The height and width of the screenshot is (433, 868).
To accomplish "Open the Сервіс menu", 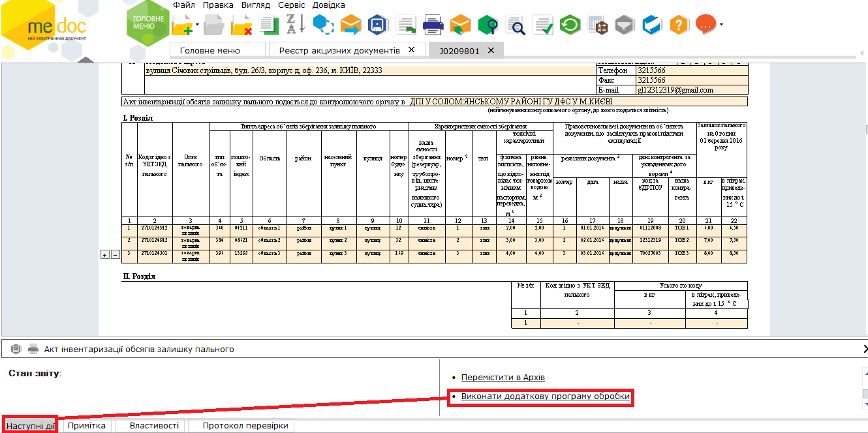I will click(x=291, y=5).
